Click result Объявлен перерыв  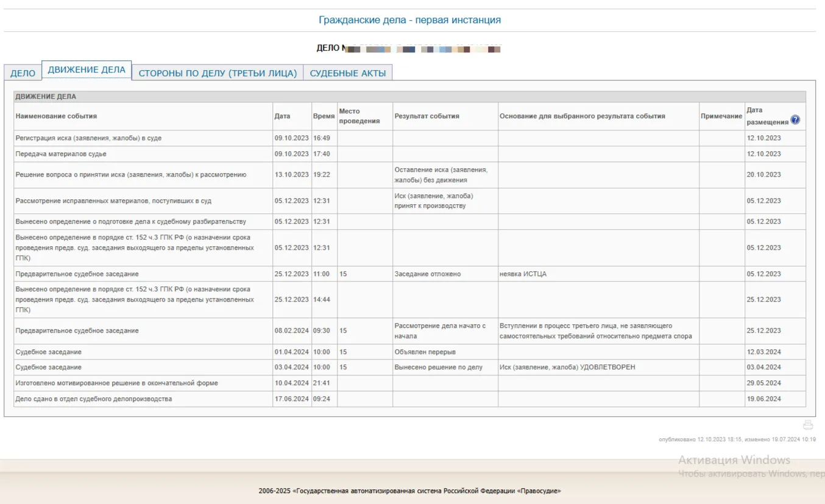(x=425, y=352)
